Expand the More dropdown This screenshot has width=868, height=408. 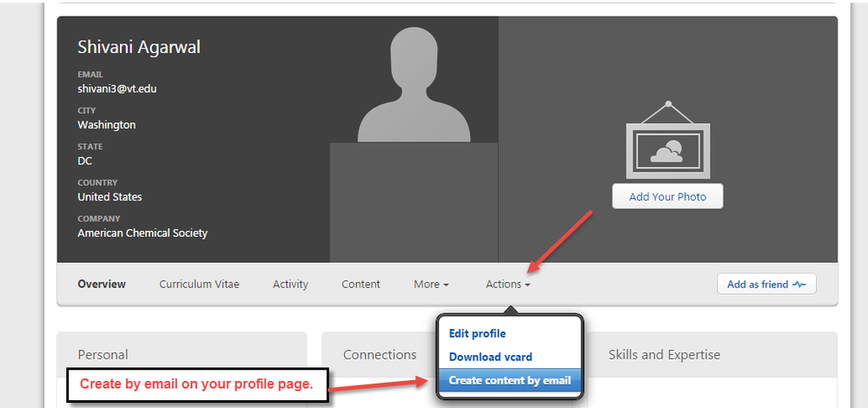point(431,284)
